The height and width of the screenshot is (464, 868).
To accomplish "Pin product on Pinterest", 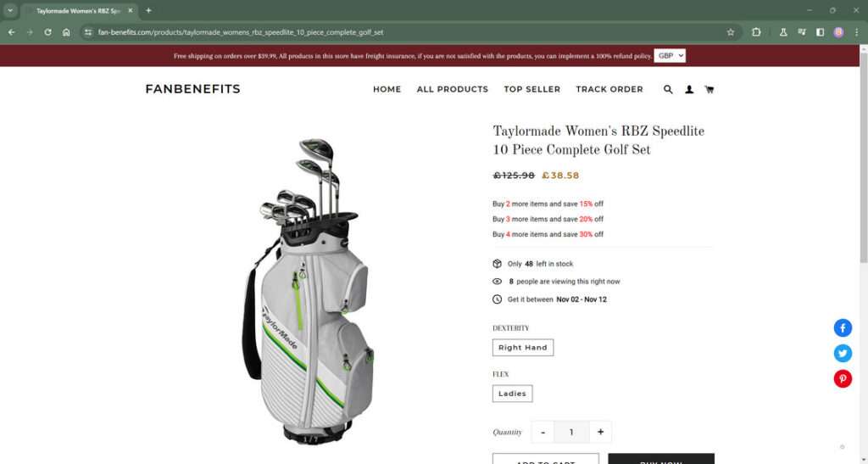I will point(843,378).
